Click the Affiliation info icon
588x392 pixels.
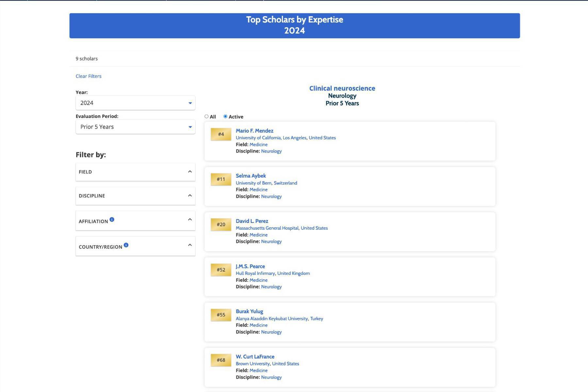(x=112, y=220)
